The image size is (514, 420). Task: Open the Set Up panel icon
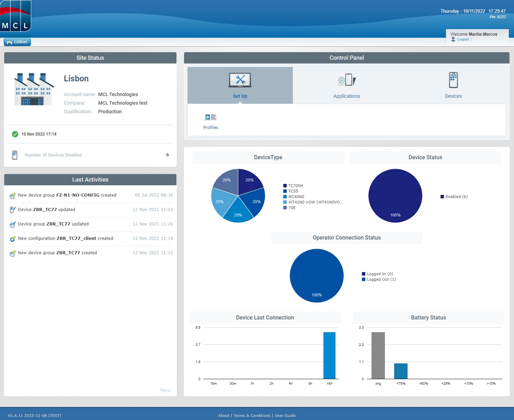(240, 80)
